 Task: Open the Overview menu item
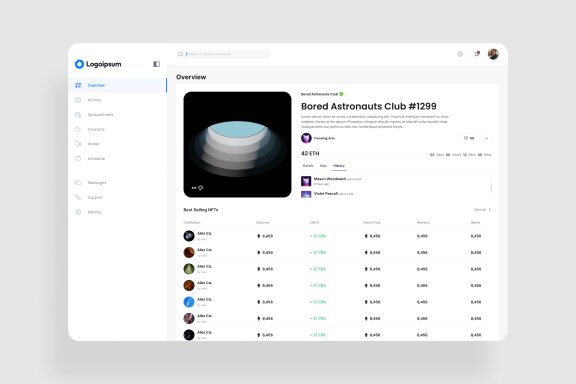tap(118, 85)
